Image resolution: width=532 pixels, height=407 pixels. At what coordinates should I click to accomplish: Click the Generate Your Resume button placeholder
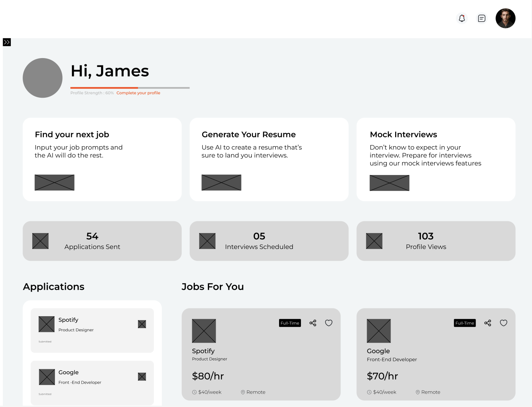click(x=221, y=182)
